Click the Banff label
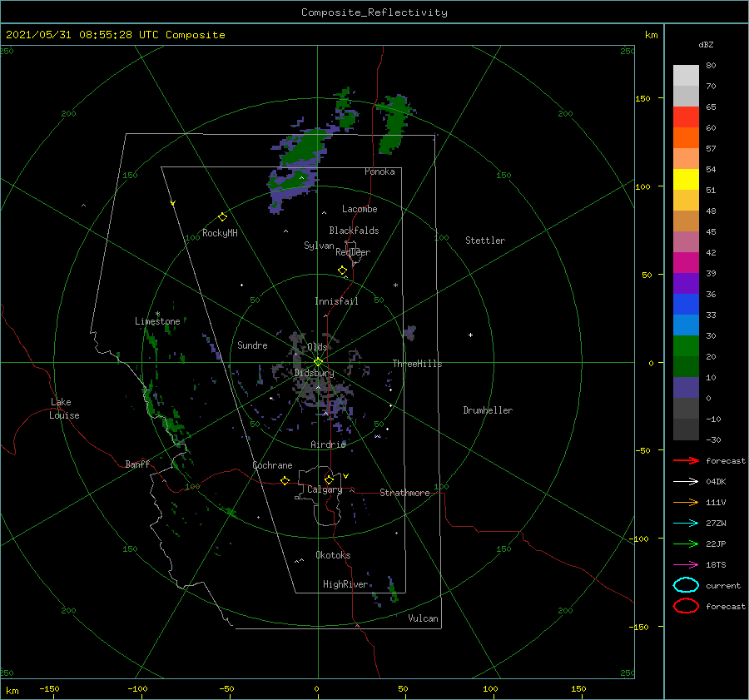The width and height of the screenshot is (749, 700). pos(137,464)
